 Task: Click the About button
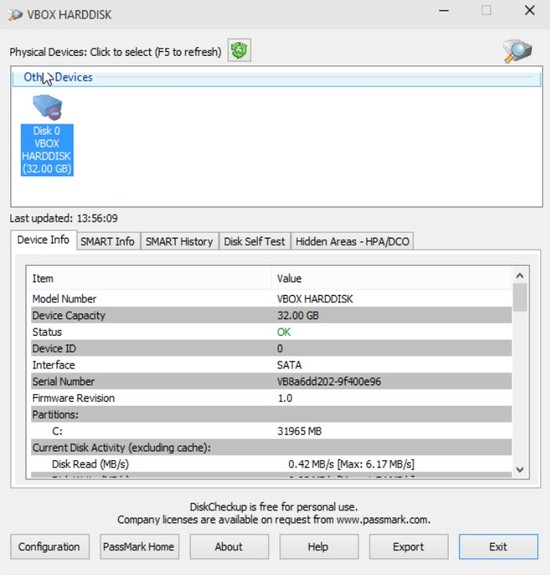tap(229, 547)
